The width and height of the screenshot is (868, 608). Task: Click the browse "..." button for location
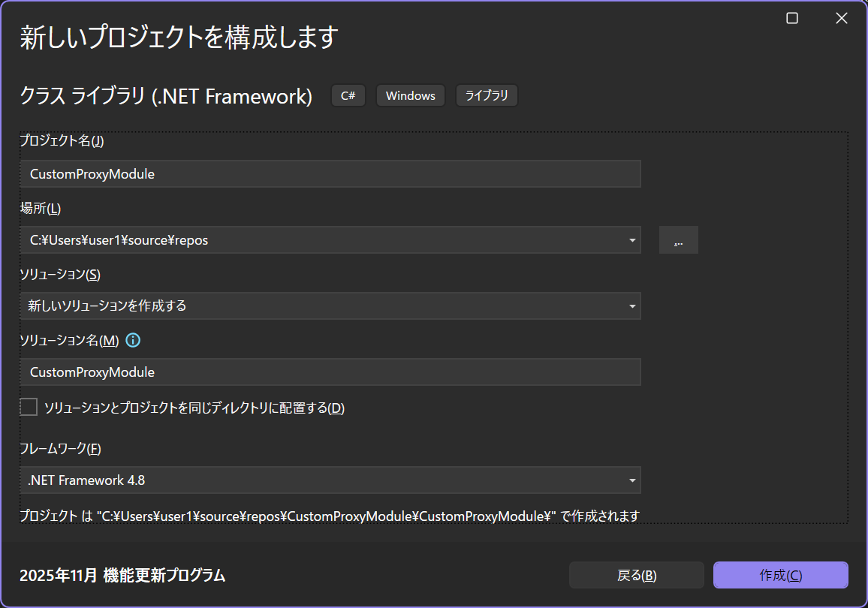678,240
